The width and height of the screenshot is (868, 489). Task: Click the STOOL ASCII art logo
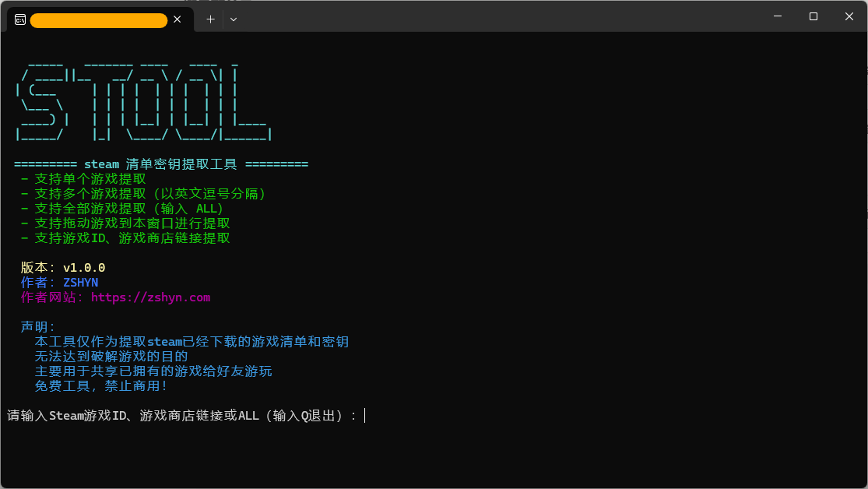pos(144,101)
